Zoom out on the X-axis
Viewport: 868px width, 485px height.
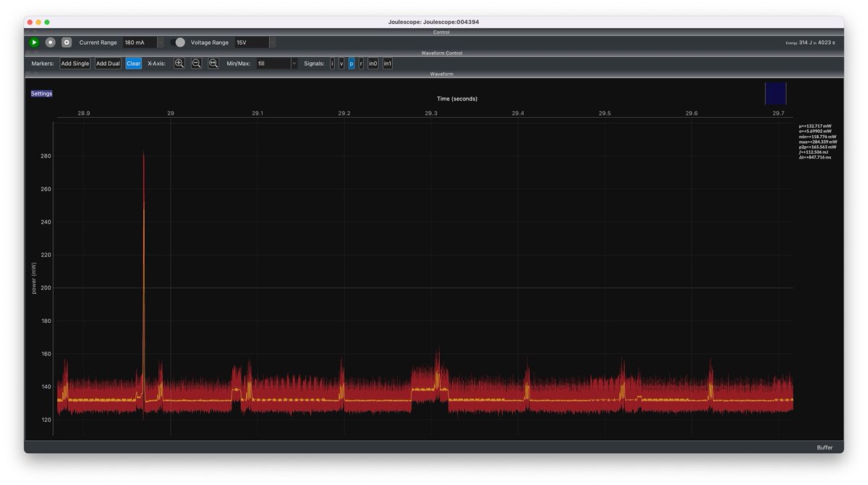coord(196,64)
